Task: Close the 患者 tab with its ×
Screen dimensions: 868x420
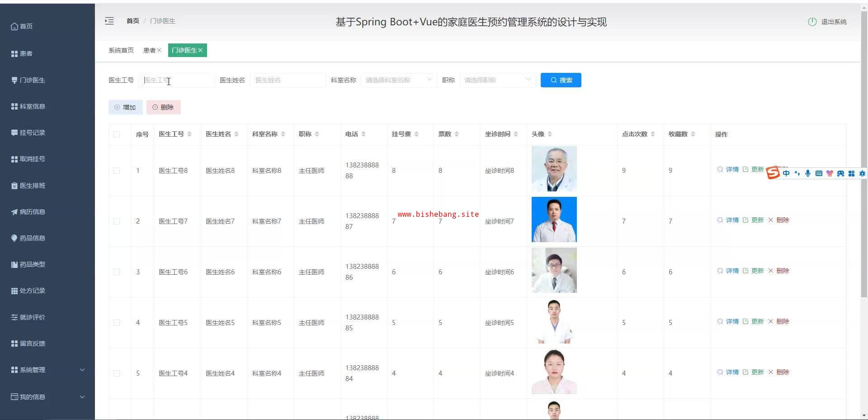Action: 159,50
